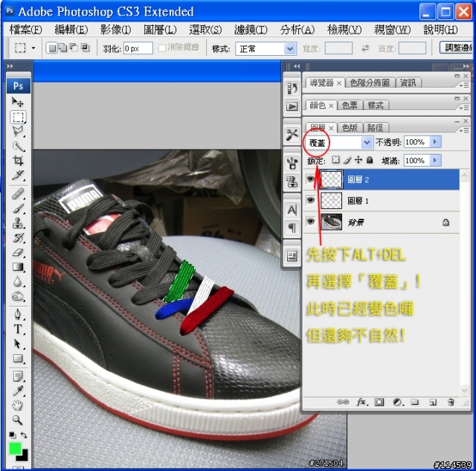Click the green foreground color swatch
The width and height of the screenshot is (476, 471).
pos(15,449)
